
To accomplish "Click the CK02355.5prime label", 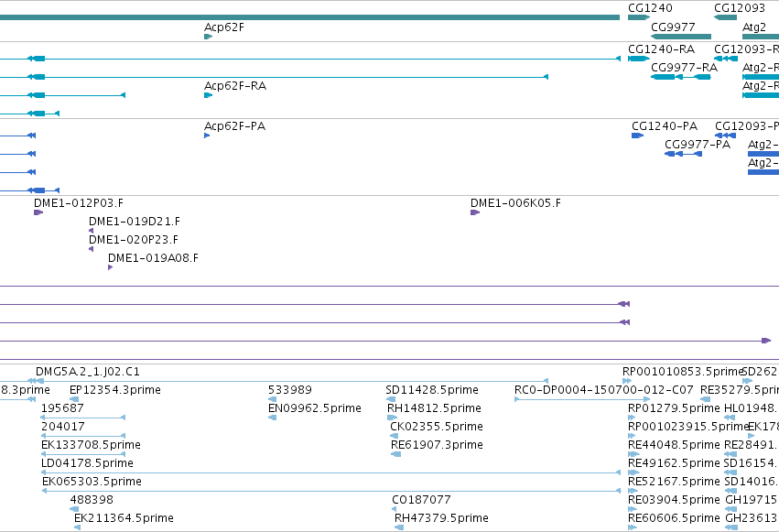I will [x=437, y=427].
